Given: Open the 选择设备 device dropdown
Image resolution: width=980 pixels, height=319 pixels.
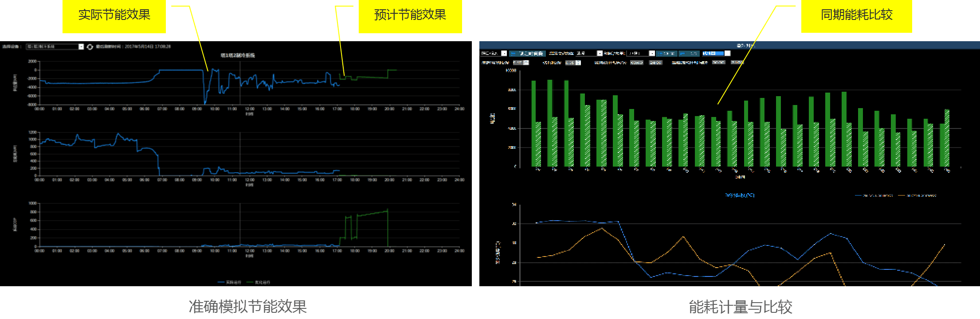Looking at the screenshot, I should 55,47.
